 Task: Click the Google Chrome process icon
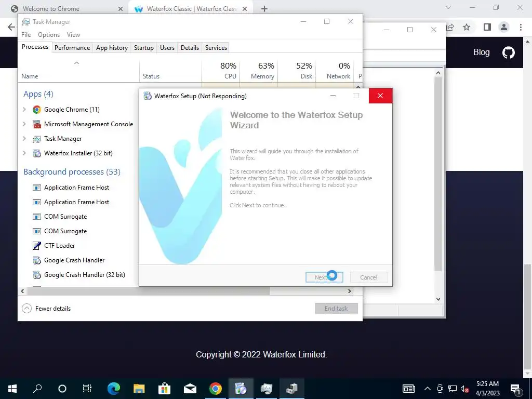pyautogui.click(x=37, y=110)
